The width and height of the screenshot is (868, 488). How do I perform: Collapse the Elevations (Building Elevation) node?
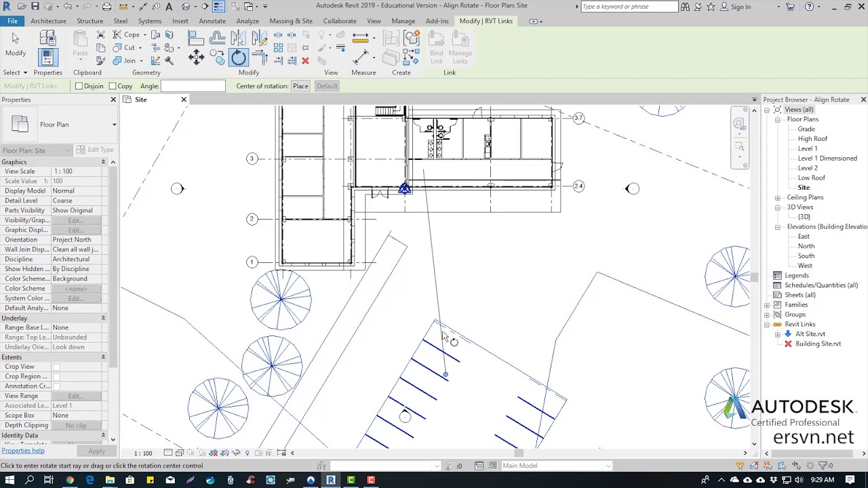[778, 227]
